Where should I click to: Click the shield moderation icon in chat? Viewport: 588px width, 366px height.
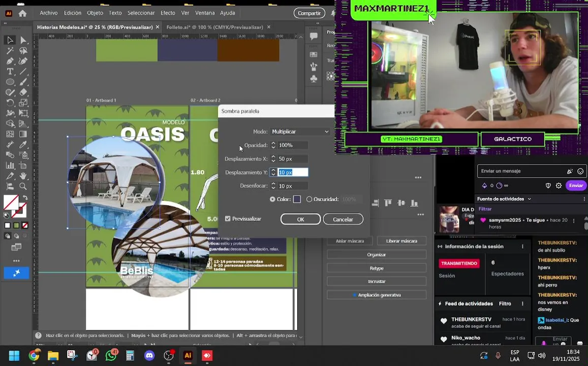click(548, 186)
